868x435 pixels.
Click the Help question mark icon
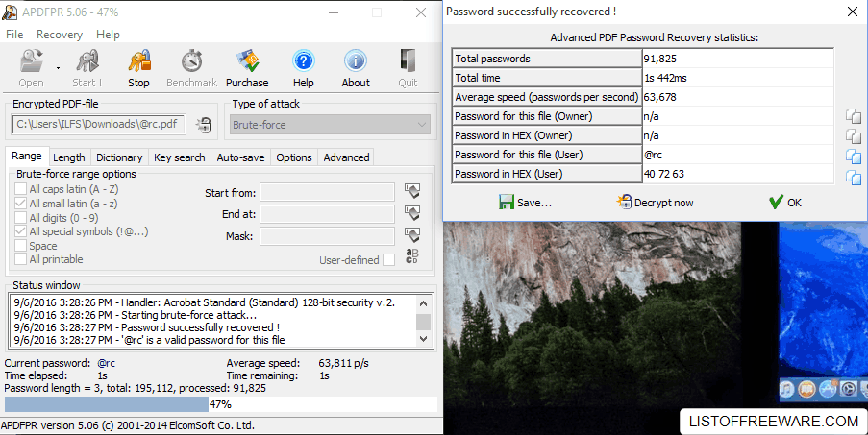pyautogui.click(x=304, y=61)
